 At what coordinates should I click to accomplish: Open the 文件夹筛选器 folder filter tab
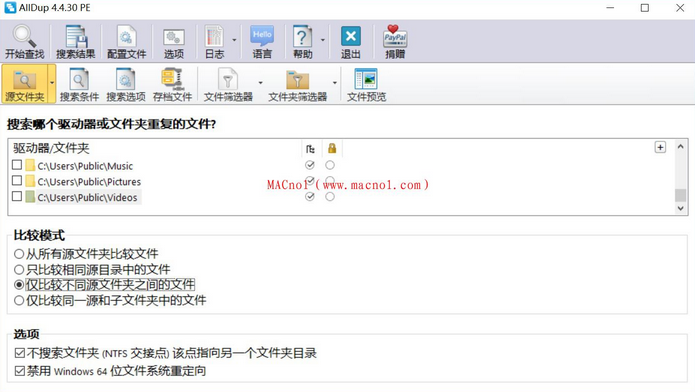(297, 85)
